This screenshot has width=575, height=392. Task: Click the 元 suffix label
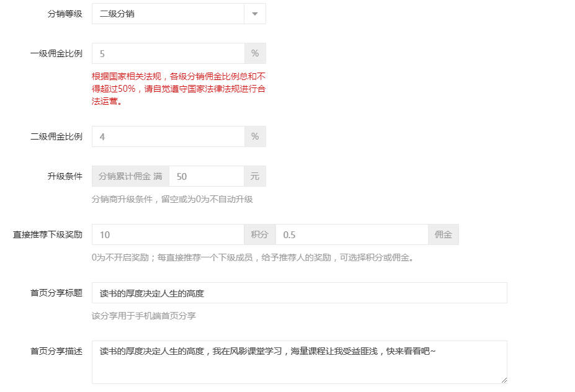[255, 176]
